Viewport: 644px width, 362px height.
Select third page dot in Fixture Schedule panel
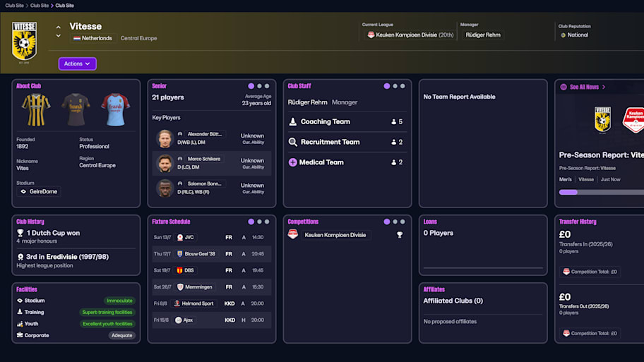click(267, 222)
